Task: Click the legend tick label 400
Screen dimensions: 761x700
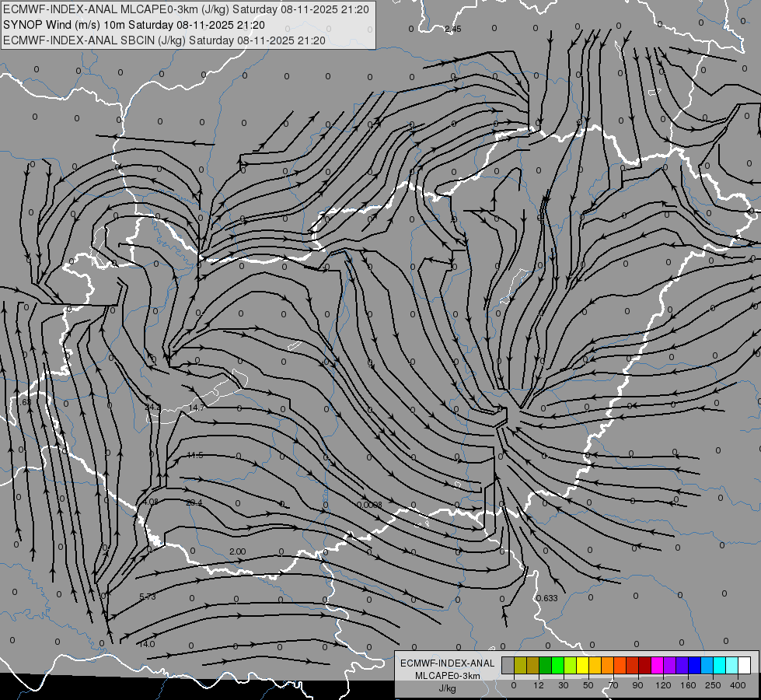Action: pos(738,685)
